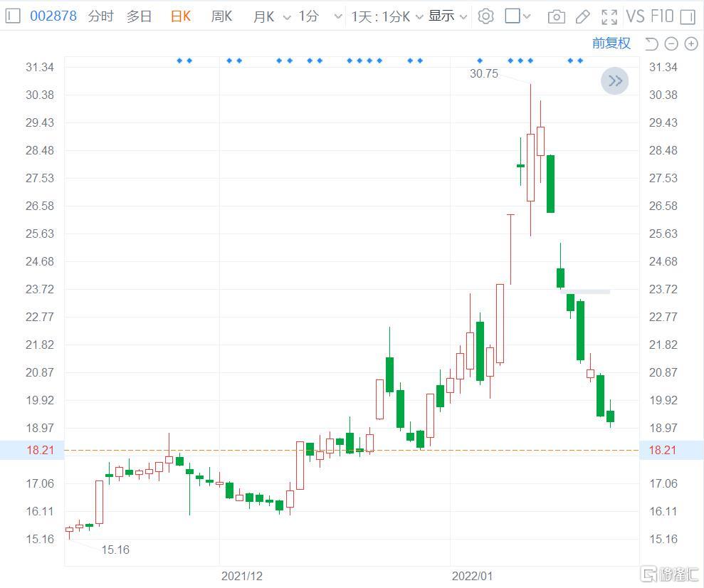
Task: Click the 31.34 label on the left axis
Action: pos(40,68)
